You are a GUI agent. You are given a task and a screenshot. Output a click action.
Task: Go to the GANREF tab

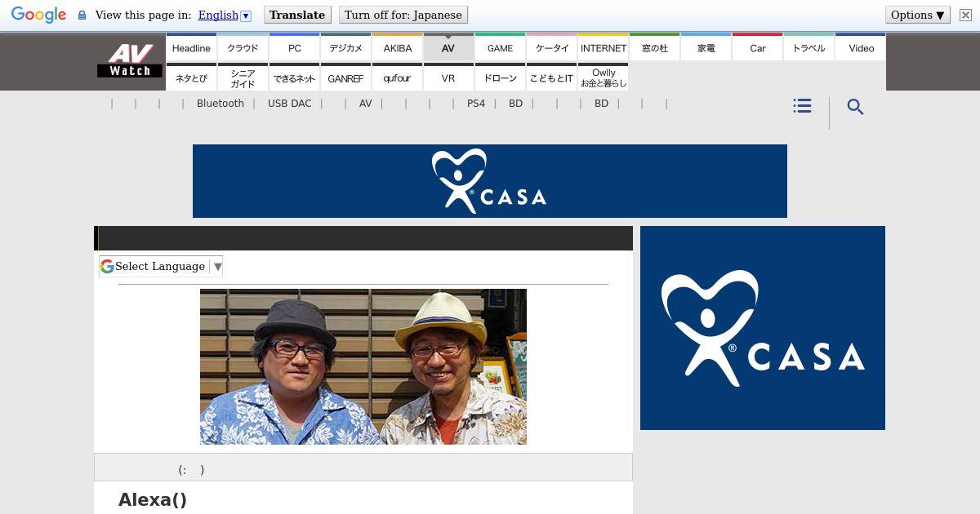click(x=345, y=78)
